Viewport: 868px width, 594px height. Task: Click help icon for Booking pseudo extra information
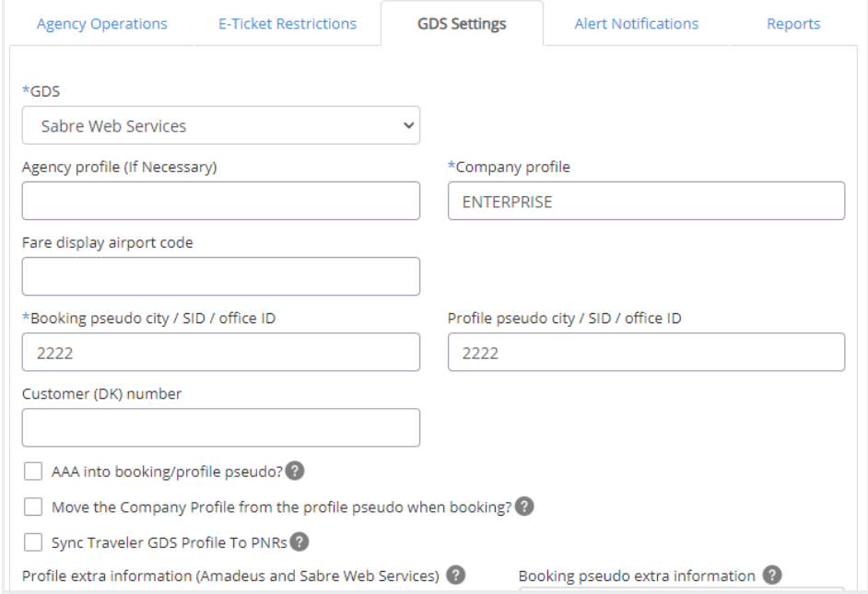[x=772, y=576]
